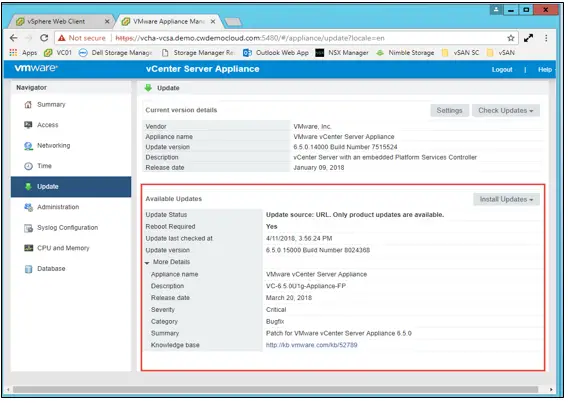Click the 'VC-6.5.0U1g-Appliance-FP' description text
This screenshot has width=568, height=403.
tap(306, 286)
